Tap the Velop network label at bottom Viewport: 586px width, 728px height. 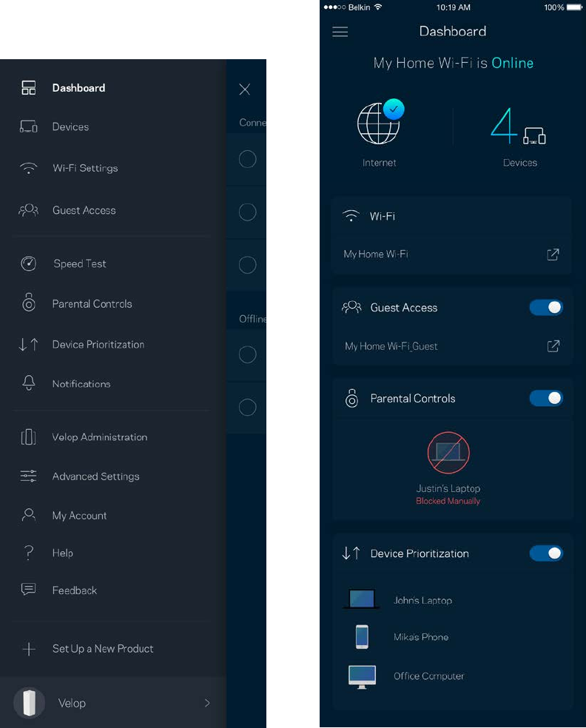click(x=72, y=703)
